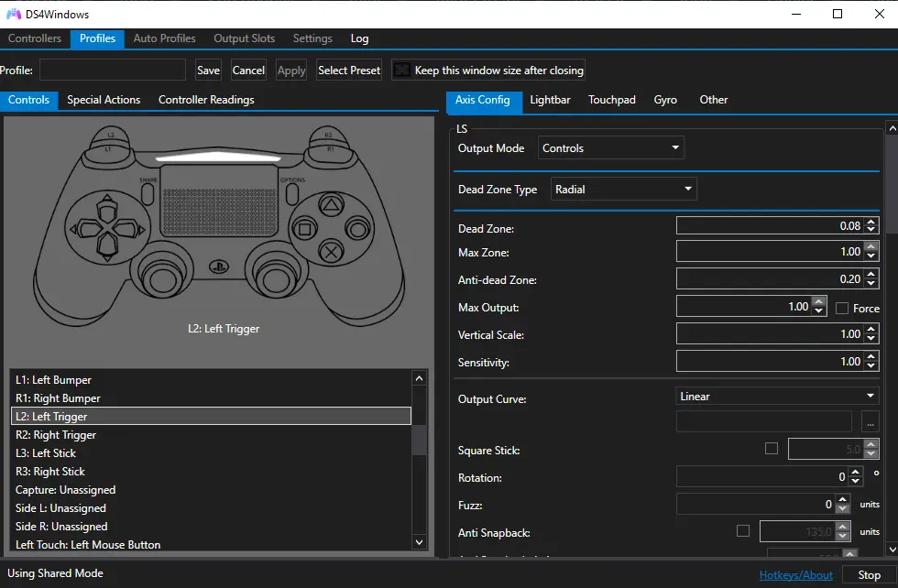The width and height of the screenshot is (898, 588).
Task: Click the DS4Windows app icon in title bar
Action: [x=14, y=14]
